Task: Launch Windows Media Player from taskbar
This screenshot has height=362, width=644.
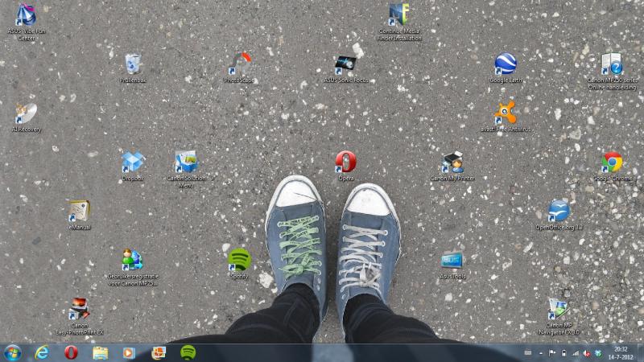Action: (129, 353)
